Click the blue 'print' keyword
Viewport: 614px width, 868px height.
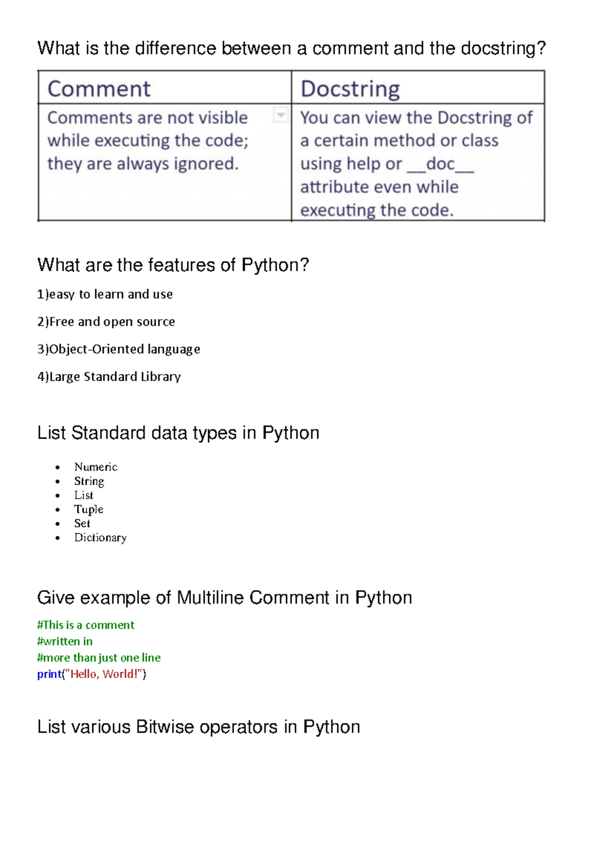(49, 674)
